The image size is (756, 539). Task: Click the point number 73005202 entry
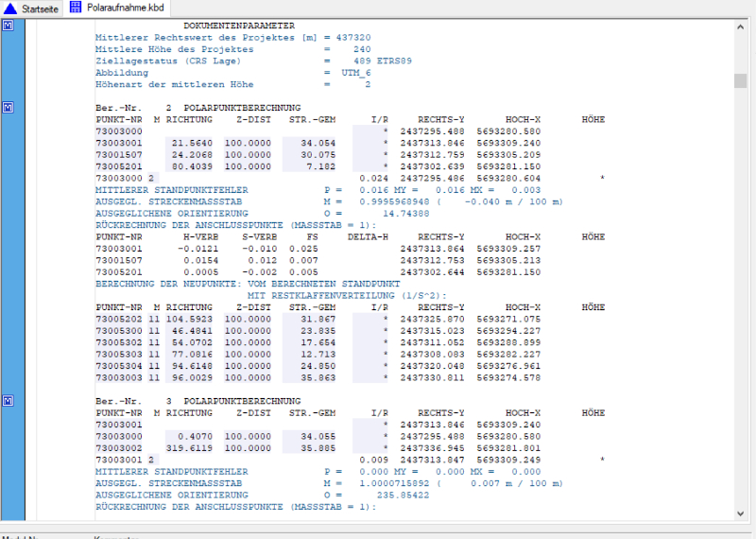(119, 318)
